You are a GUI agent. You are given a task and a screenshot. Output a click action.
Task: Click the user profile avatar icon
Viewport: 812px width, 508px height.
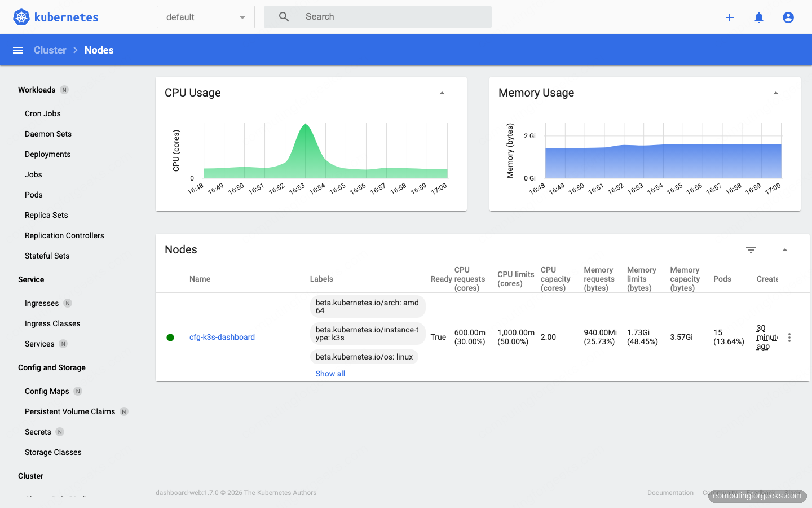(x=788, y=17)
